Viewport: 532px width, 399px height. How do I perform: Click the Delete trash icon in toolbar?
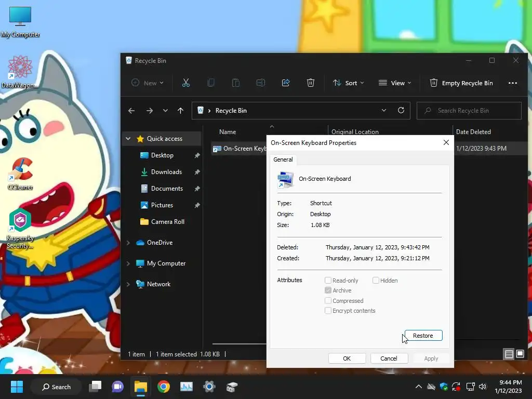coord(311,83)
